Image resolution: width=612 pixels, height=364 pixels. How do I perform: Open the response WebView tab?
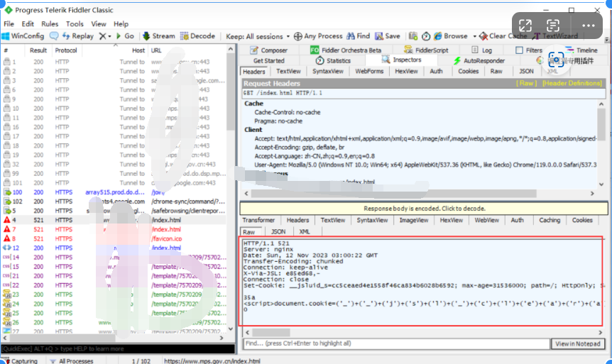point(487,221)
